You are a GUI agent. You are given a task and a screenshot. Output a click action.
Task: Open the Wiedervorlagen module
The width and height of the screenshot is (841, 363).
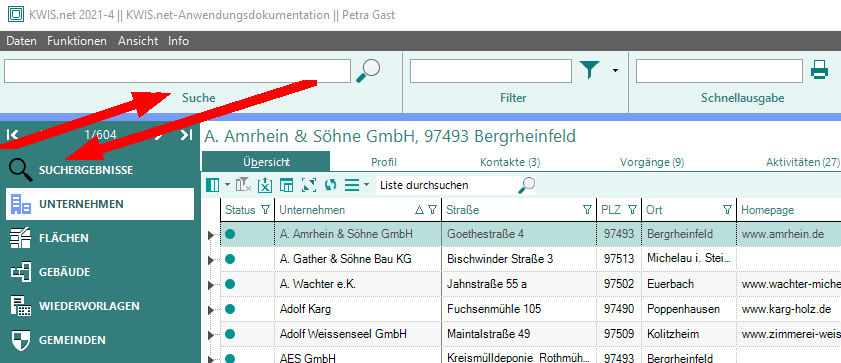100,306
